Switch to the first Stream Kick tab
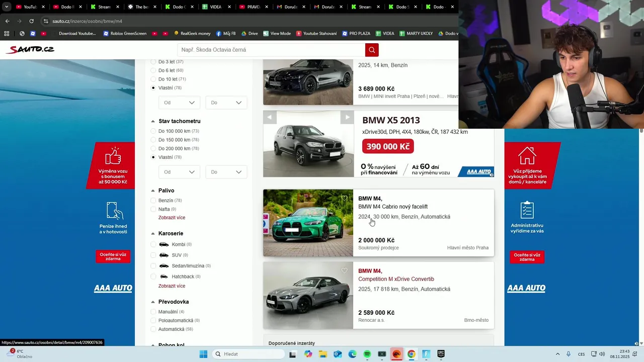Viewport: 644px width, 362px height. click(x=104, y=7)
